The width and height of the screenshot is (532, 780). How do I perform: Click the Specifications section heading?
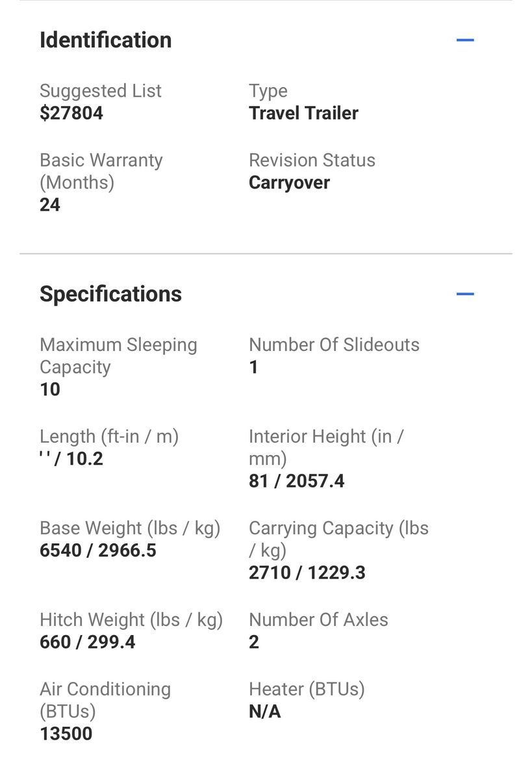[x=111, y=294]
